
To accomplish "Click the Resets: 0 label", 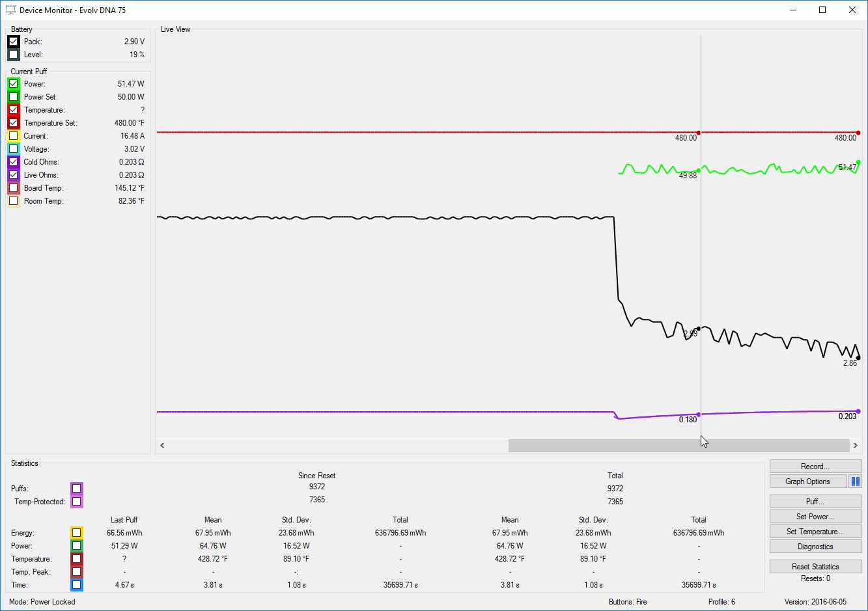I will click(815, 578).
